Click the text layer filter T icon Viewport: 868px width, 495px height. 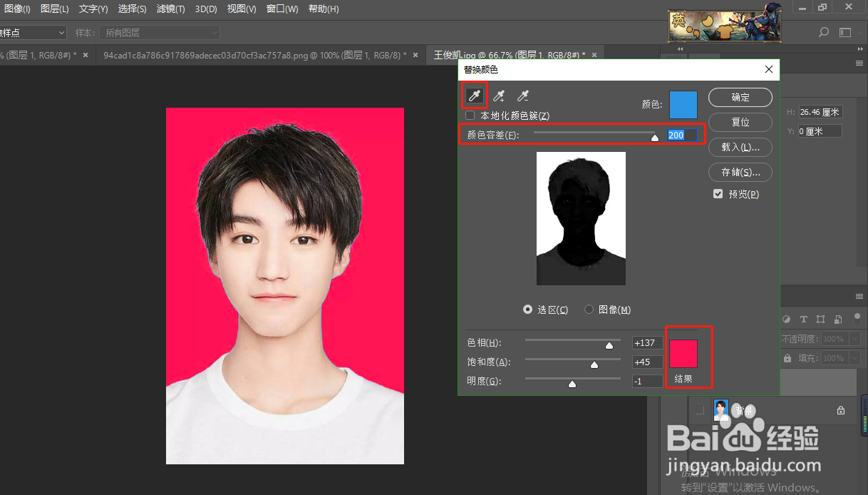803,319
